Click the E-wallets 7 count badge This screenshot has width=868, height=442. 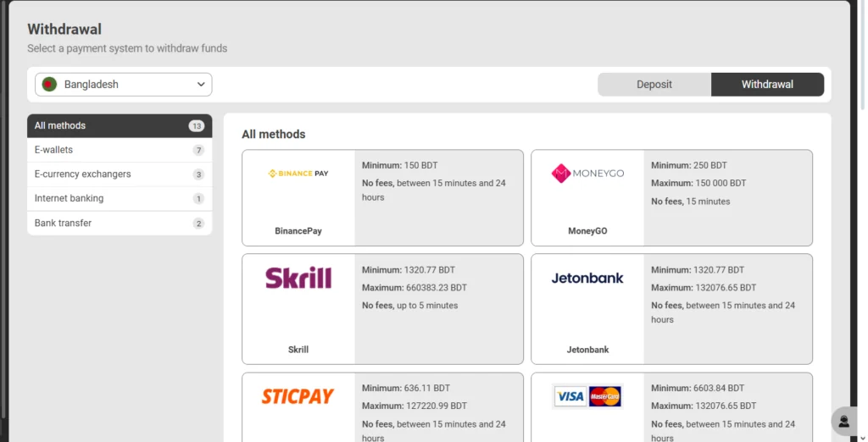click(x=198, y=151)
